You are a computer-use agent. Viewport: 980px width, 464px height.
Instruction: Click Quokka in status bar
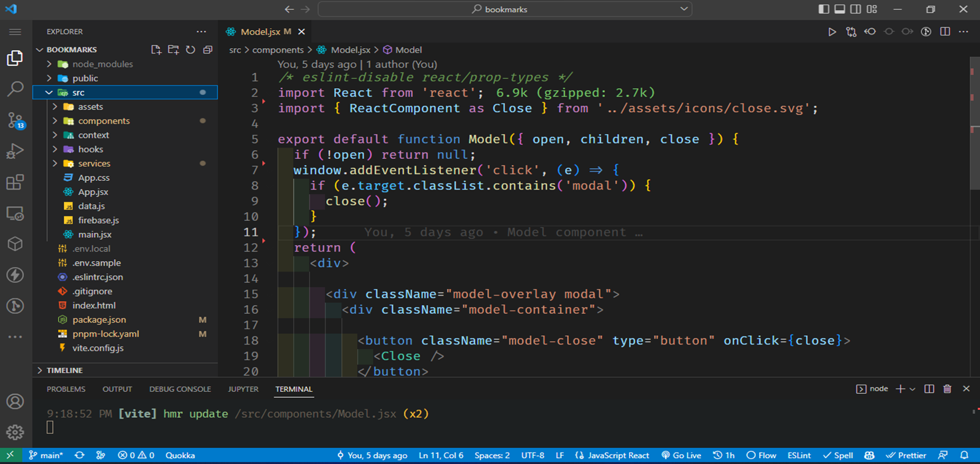click(x=180, y=455)
